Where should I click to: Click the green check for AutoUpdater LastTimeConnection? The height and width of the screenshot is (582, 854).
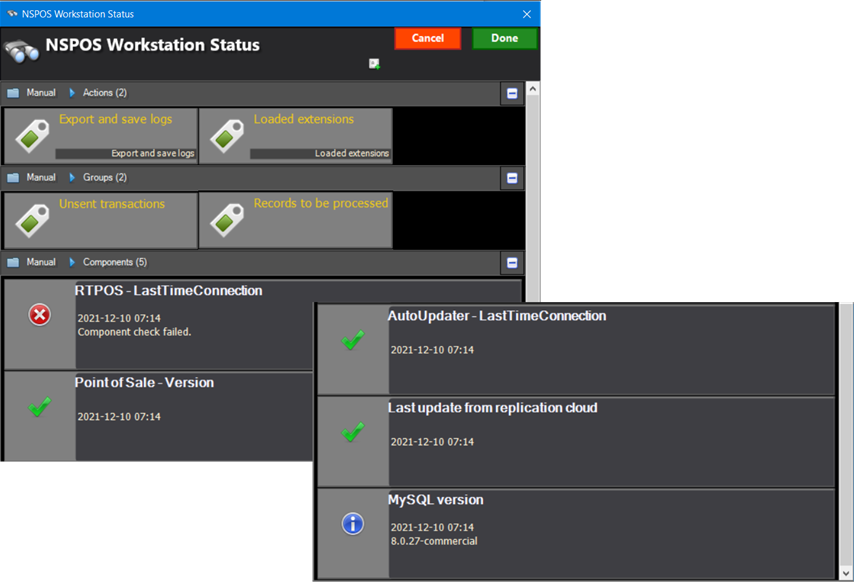tap(353, 340)
